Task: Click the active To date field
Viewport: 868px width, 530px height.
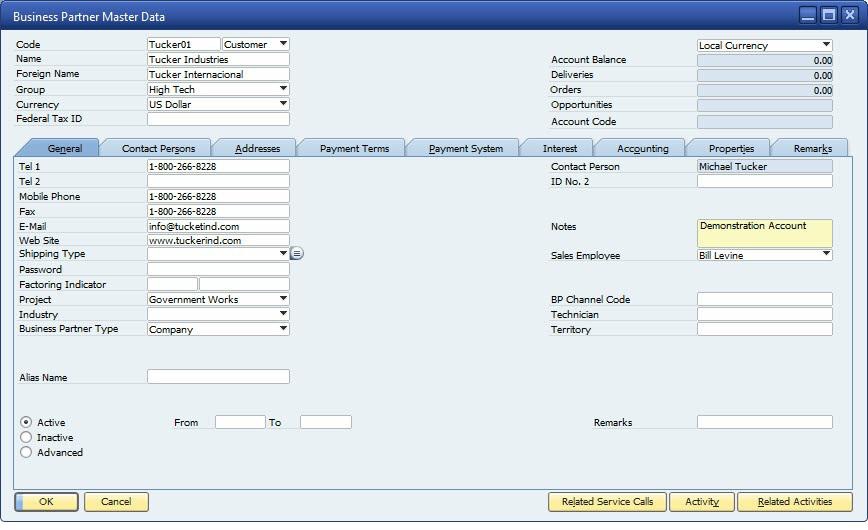Action: click(x=326, y=422)
